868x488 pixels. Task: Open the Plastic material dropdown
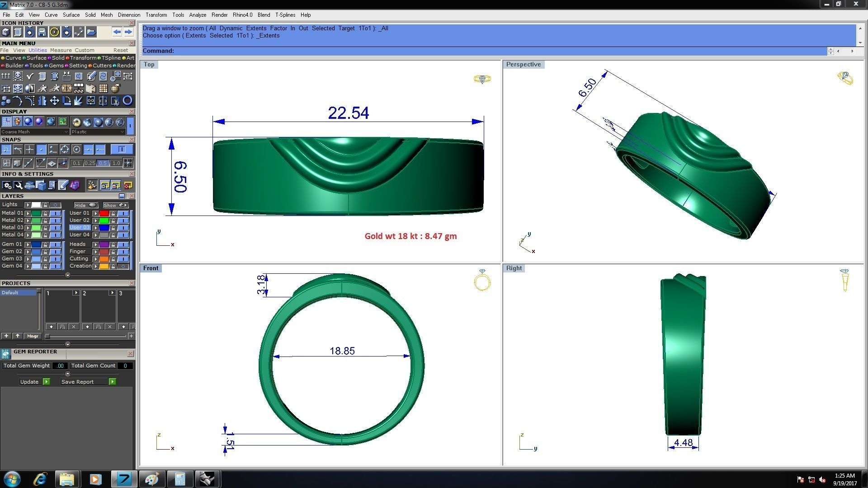pyautogui.click(x=98, y=132)
